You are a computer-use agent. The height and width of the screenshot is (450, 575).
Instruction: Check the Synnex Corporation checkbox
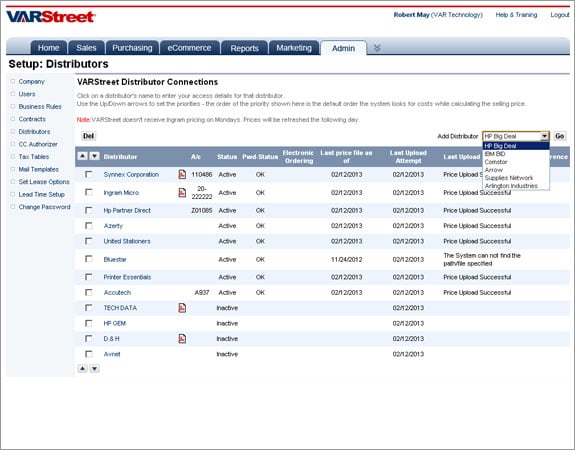point(88,174)
